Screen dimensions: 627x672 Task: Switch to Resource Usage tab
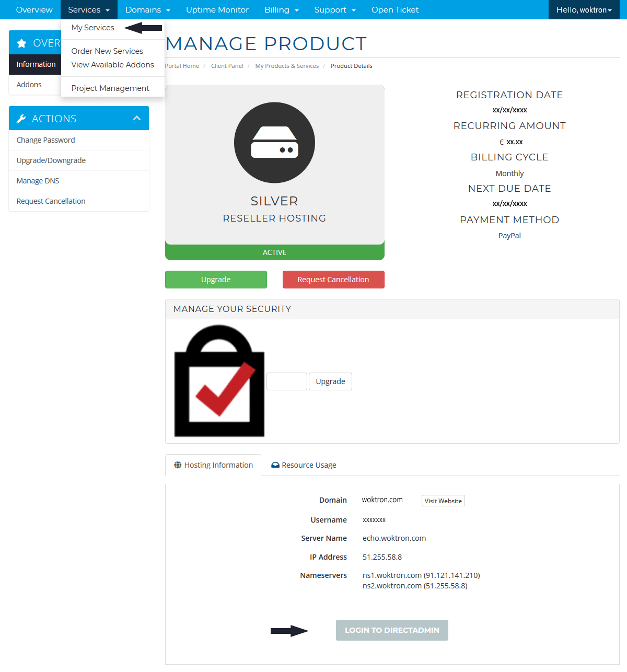coord(304,465)
